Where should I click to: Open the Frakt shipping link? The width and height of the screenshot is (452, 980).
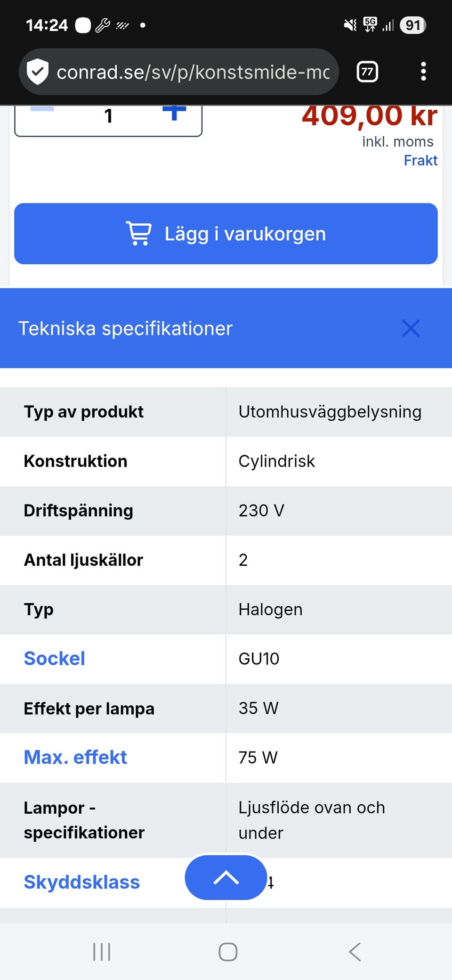tap(420, 161)
